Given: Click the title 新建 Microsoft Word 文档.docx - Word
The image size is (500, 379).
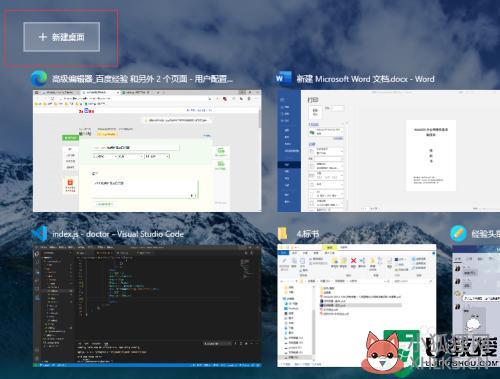Looking at the screenshot, I should (366, 79).
